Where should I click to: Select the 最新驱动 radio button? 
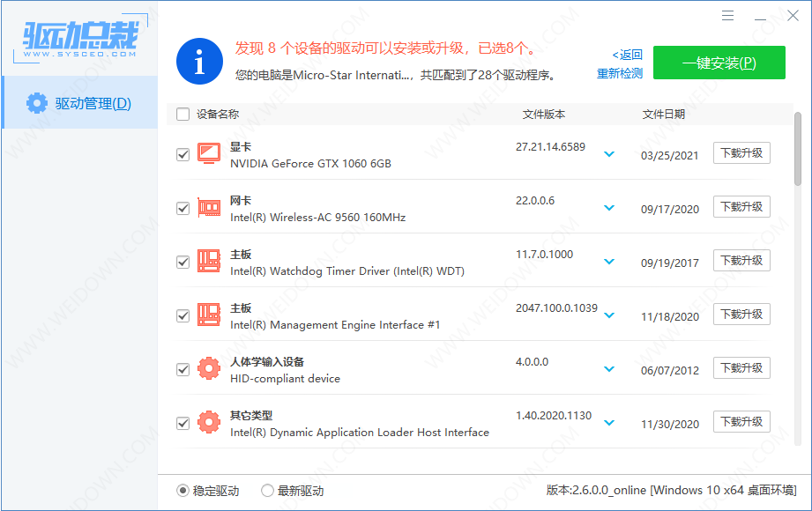coord(268,491)
